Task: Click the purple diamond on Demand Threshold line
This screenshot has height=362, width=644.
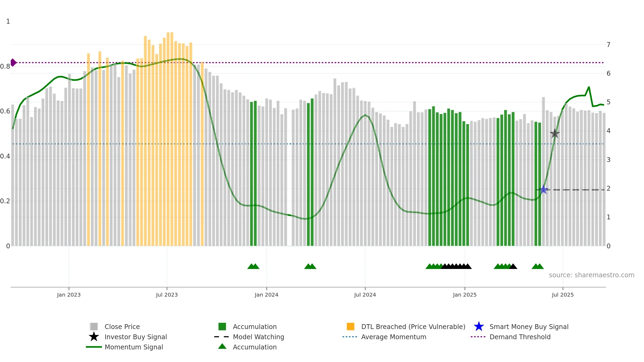Action: (x=13, y=62)
